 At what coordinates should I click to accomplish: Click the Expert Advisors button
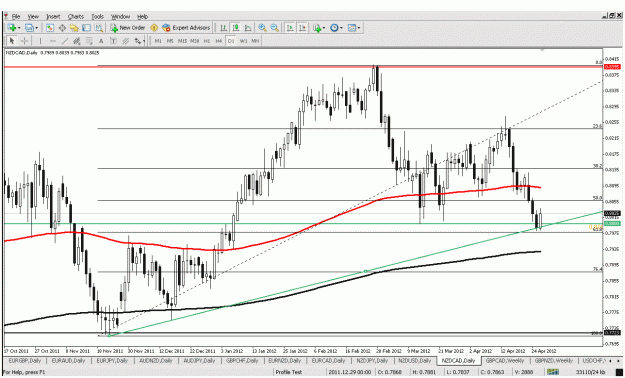coord(186,28)
